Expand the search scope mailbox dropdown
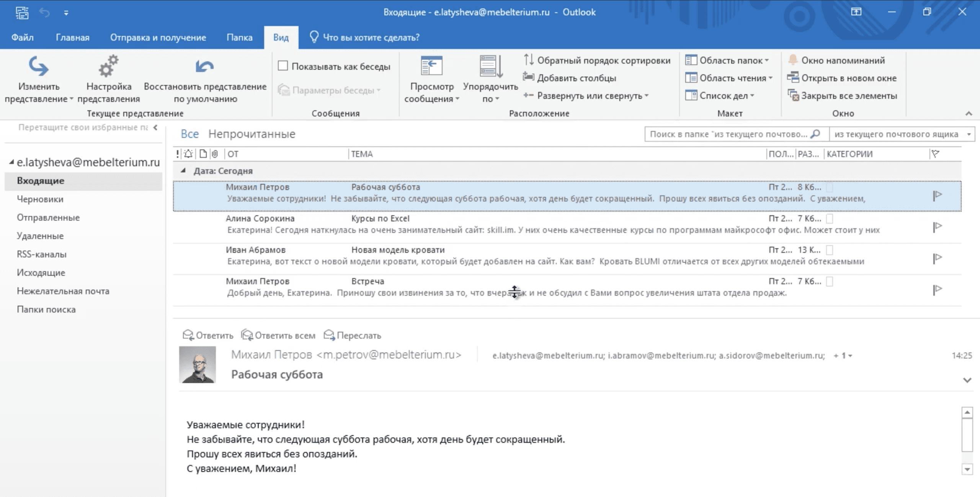The image size is (980, 497). [x=969, y=134]
